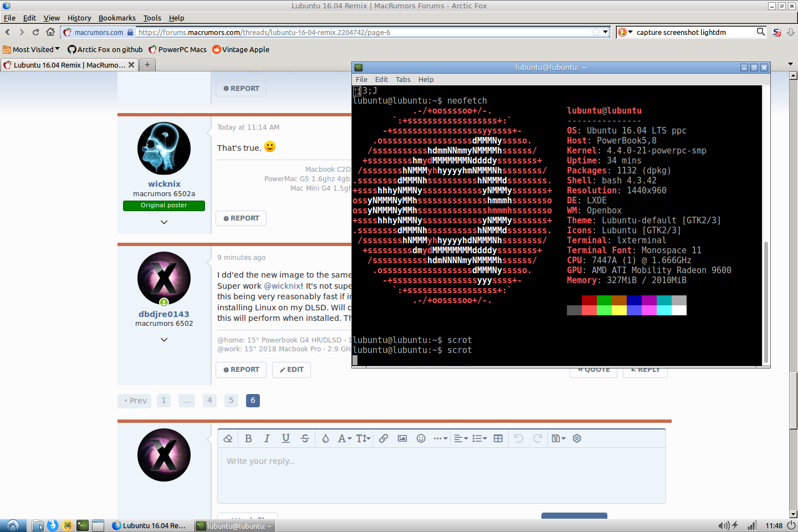Click power logout icon in tray

[x=791, y=525]
